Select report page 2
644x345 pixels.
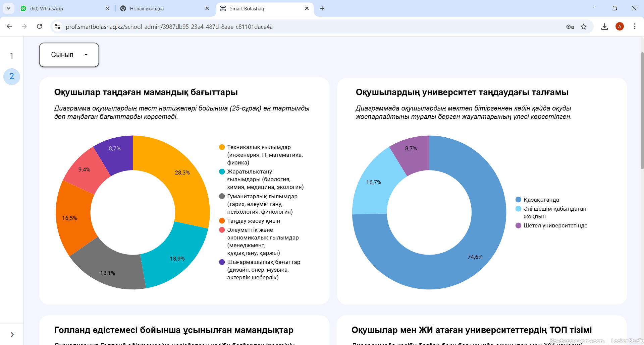click(x=11, y=76)
